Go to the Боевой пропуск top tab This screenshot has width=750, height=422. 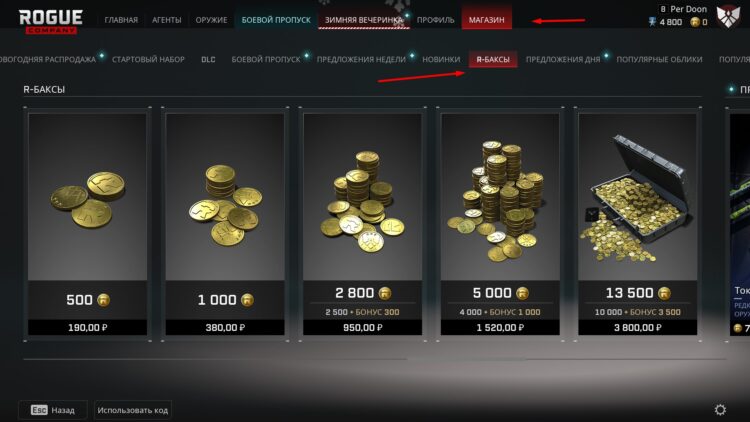tap(276, 20)
